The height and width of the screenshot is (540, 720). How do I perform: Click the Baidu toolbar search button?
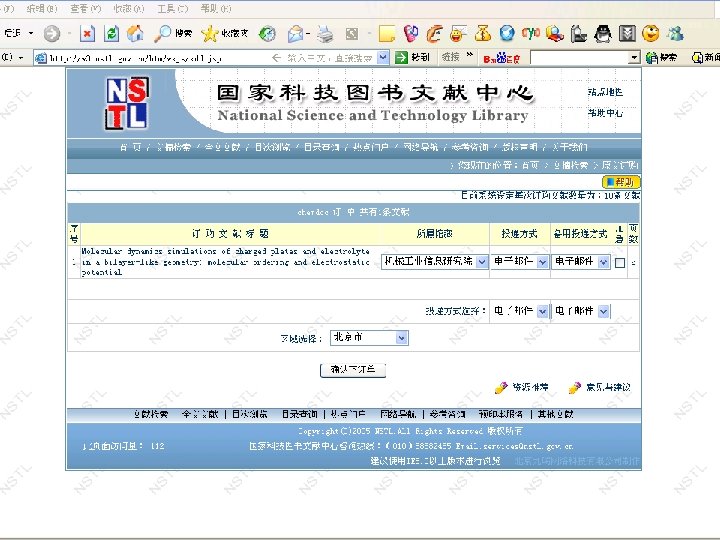[661, 57]
